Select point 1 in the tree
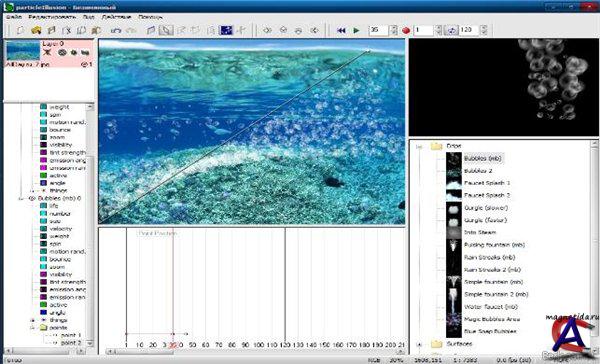The width and height of the screenshot is (600, 364). point(71,335)
